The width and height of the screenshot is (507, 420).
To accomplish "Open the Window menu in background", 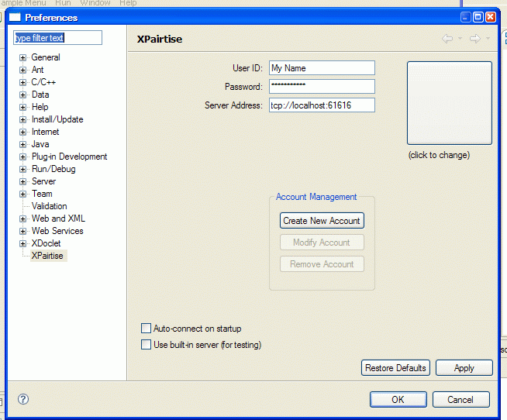I will point(95,3).
